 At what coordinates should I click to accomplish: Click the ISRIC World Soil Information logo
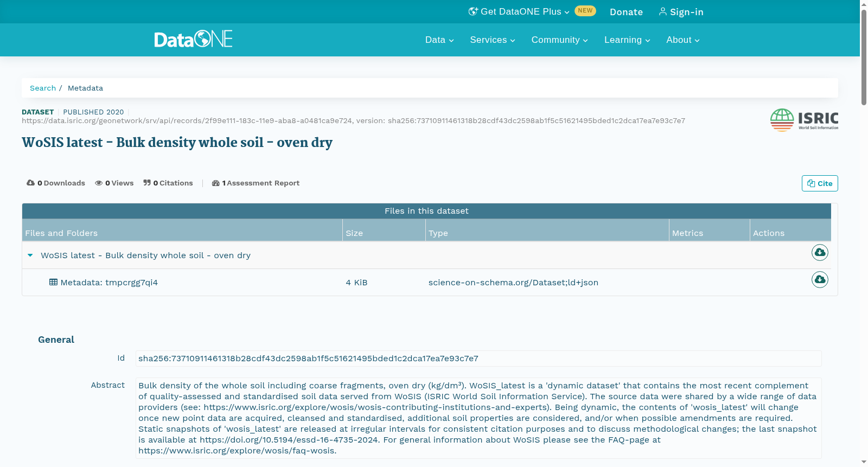(804, 120)
